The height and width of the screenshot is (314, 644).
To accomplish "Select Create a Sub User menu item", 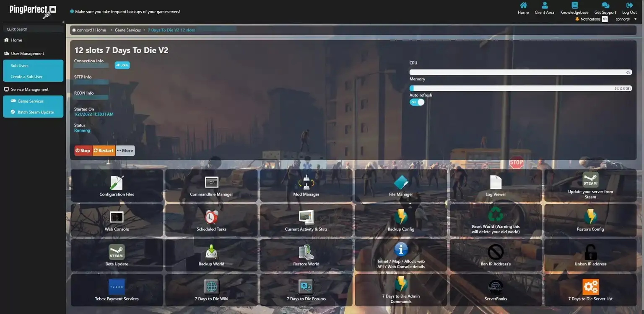I will (x=26, y=77).
